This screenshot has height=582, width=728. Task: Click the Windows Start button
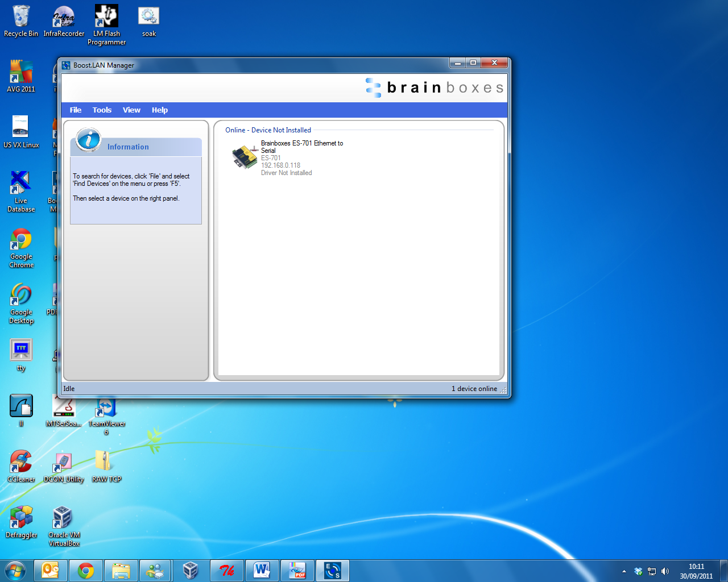coord(15,571)
